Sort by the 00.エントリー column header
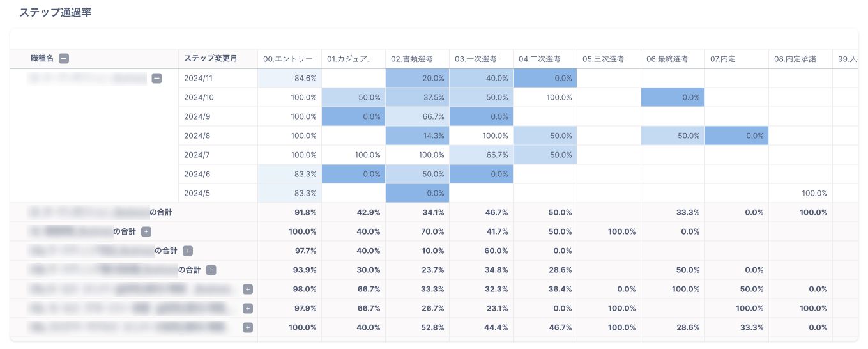 pyautogui.click(x=288, y=59)
